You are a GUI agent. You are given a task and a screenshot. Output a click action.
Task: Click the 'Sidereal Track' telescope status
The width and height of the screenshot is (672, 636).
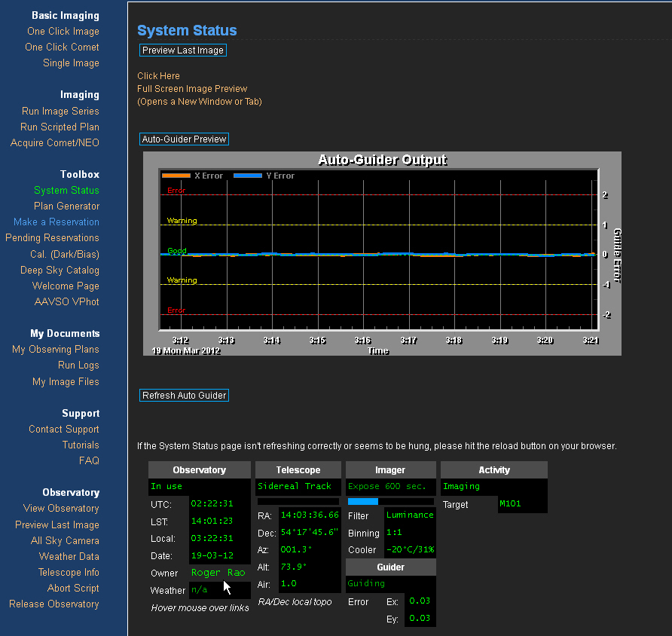point(295,486)
